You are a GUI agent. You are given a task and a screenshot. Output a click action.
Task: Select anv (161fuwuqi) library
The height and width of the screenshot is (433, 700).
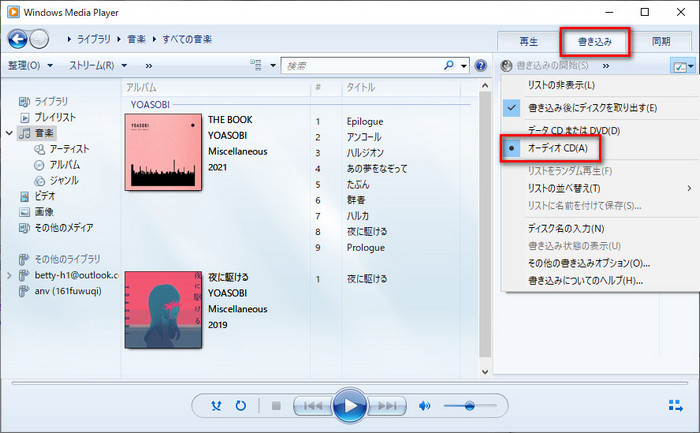pyautogui.click(x=68, y=291)
